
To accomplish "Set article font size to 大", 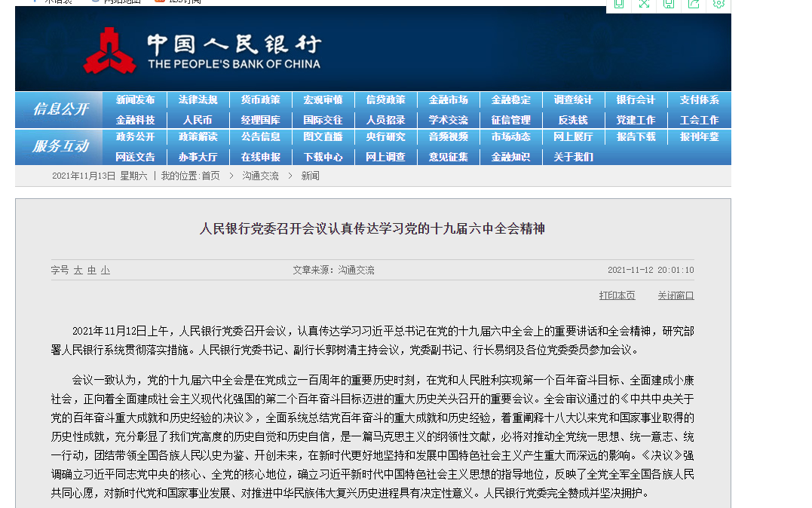I will (x=77, y=269).
